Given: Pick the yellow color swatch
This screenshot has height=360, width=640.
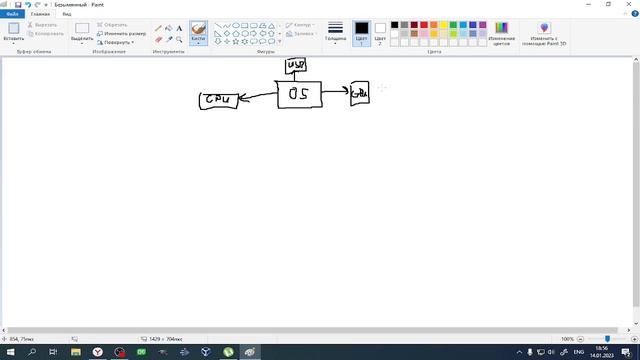Looking at the screenshot, I should [444, 25].
